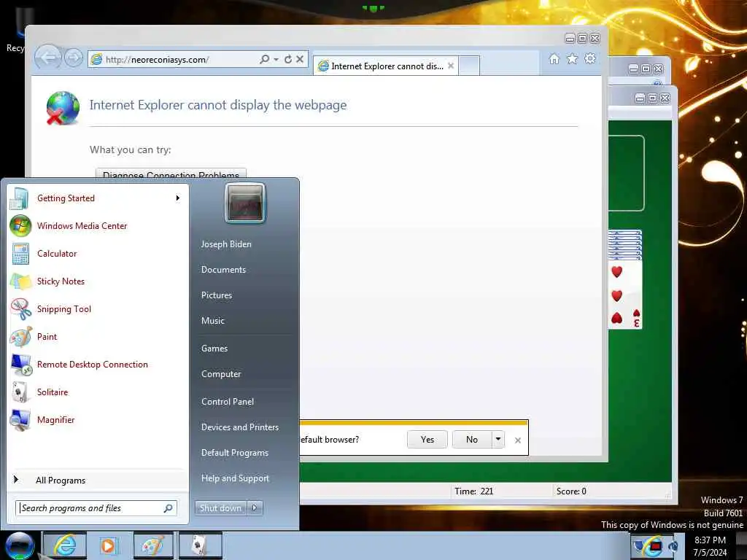Image resolution: width=747 pixels, height=560 pixels.
Task: Open Joseph Biden user folder
Action: [226, 244]
